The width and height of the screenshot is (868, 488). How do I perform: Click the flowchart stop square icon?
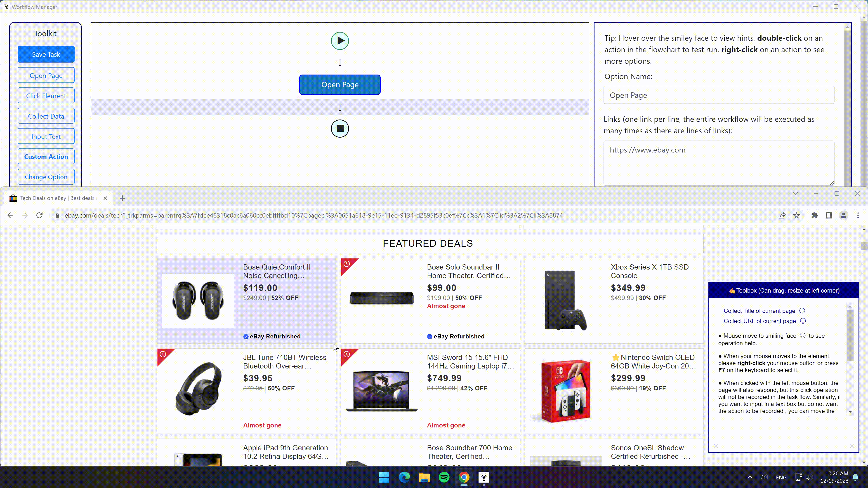pos(340,128)
